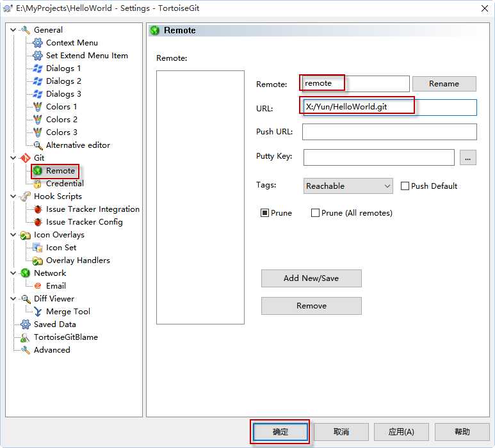This screenshot has height=448, width=495.
Task: Open Overlay Handlers settings
Action: [78, 260]
